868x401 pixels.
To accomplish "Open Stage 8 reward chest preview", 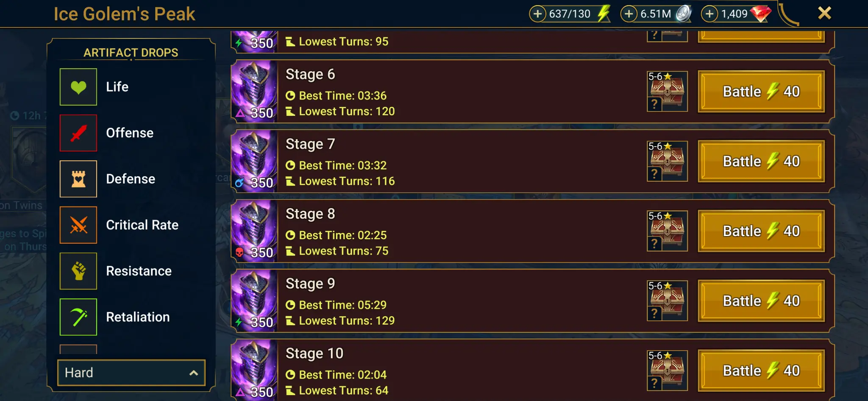I will [667, 231].
